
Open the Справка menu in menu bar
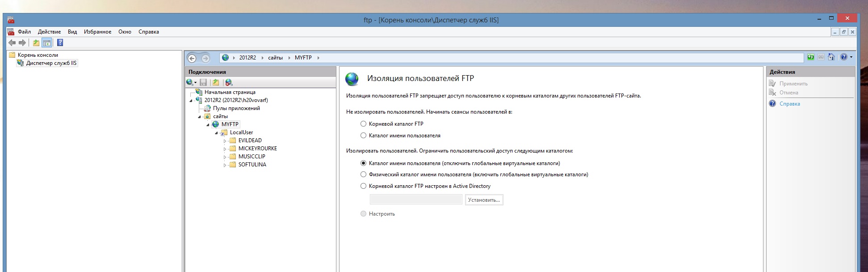pyautogui.click(x=149, y=32)
